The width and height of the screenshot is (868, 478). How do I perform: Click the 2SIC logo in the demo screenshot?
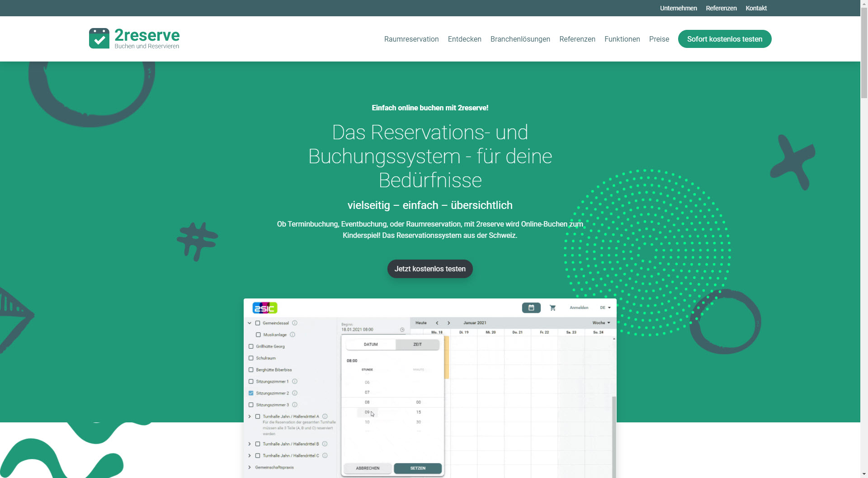click(x=265, y=308)
